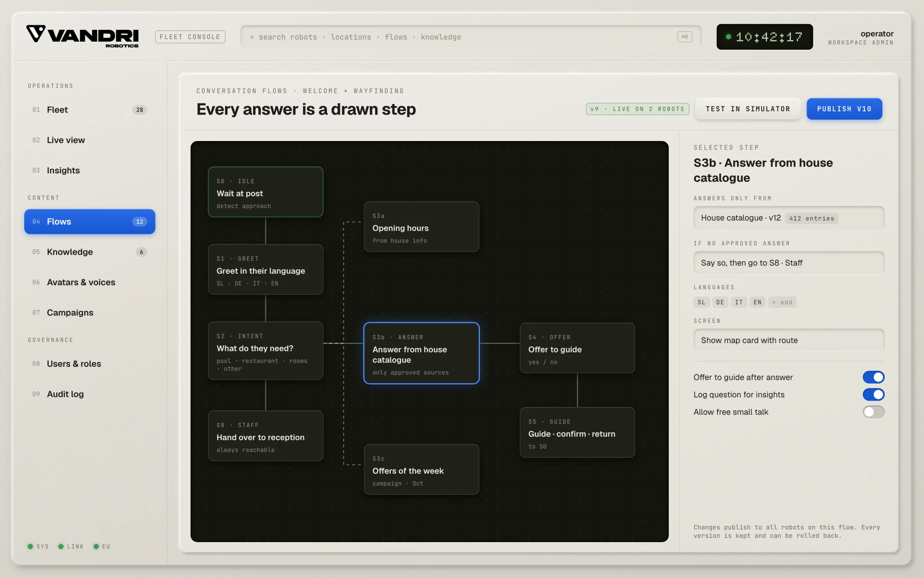Click the 10:42:17 clock display
Image resolution: width=924 pixels, height=578 pixels.
(764, 37)
